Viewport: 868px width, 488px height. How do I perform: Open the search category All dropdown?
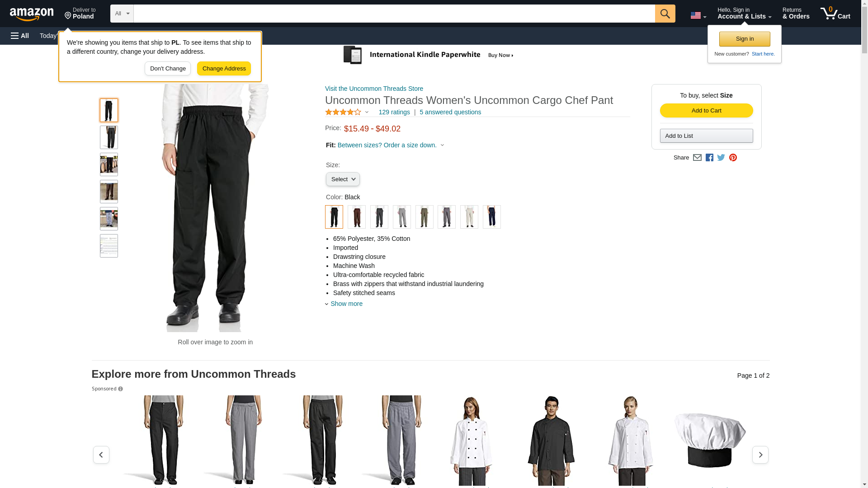point(122,14)
